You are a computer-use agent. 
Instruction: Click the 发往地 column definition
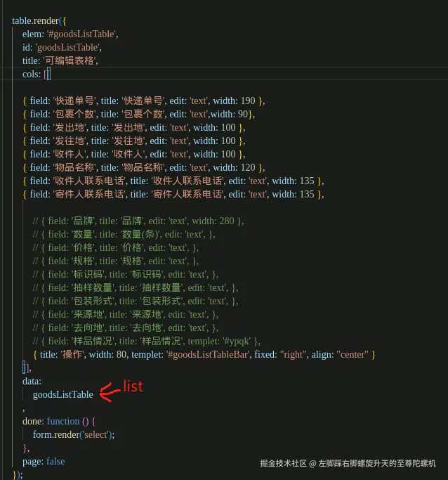click(x=134, y=141)
